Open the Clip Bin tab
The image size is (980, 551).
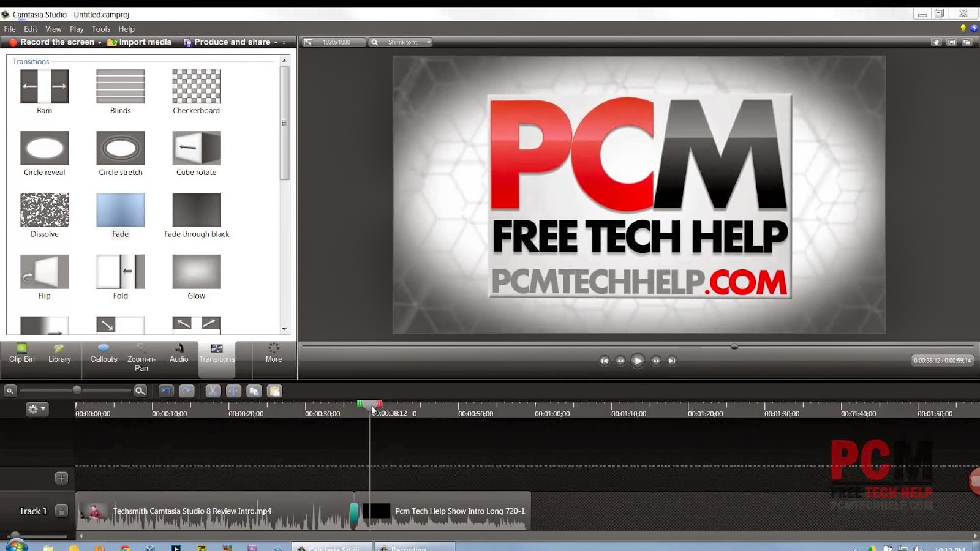coord(22,354)
